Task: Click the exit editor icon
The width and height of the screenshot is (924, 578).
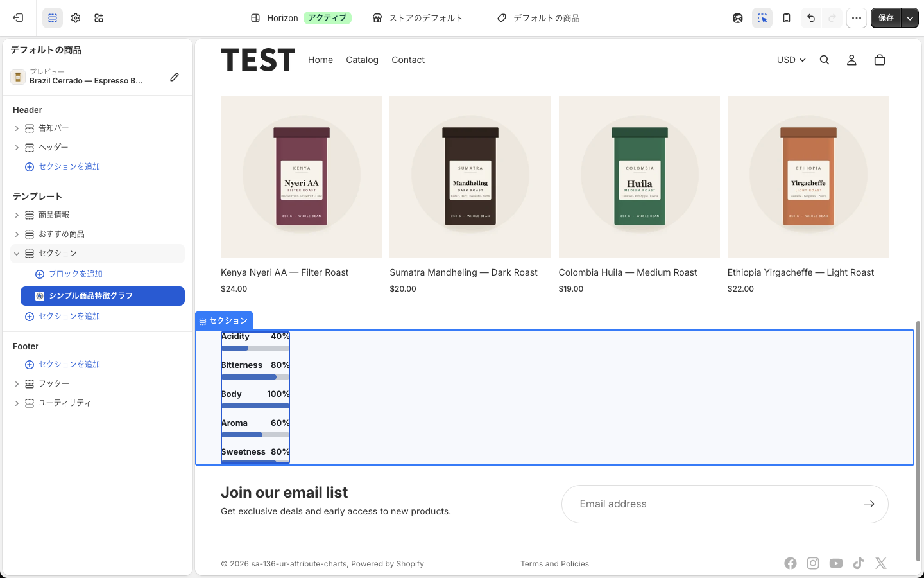Action: point(18,18)
